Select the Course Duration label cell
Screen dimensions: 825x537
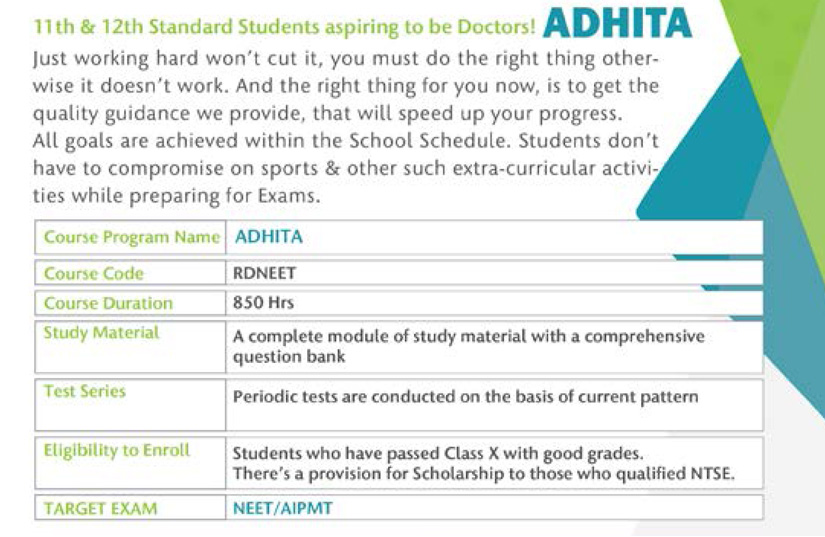click(x=108, y=303)
